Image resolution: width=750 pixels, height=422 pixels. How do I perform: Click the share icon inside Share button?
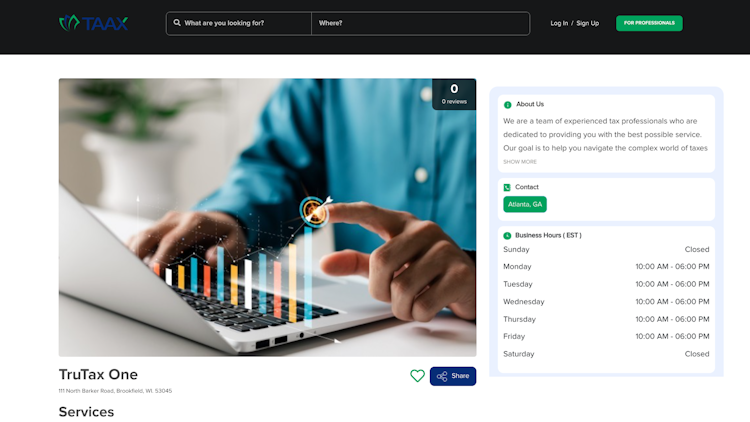coord(442,377)
